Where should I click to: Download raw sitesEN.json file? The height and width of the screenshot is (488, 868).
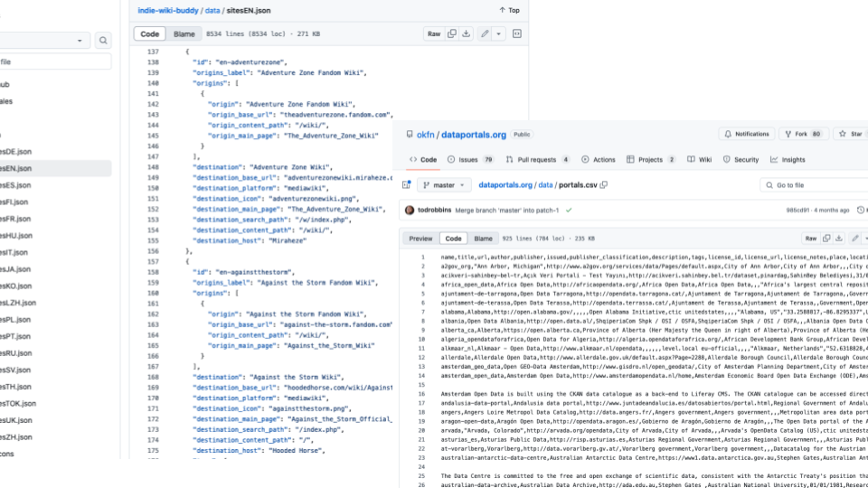pos(467,33)
